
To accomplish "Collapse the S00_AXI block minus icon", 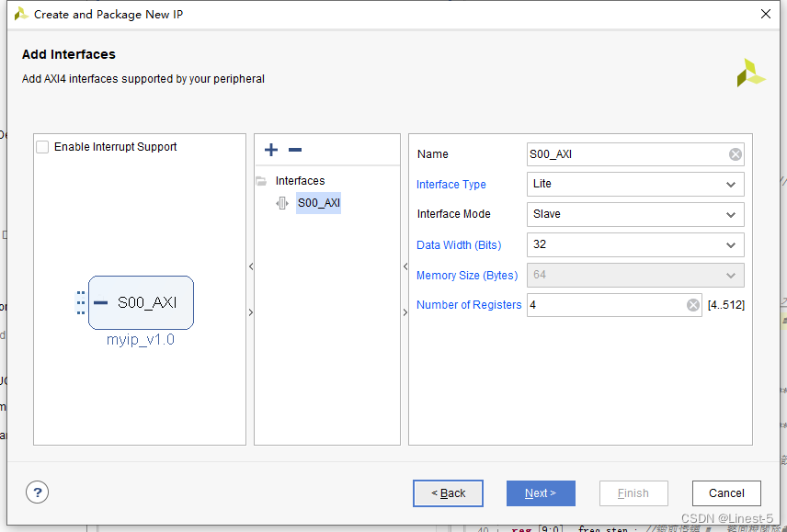I will pyautogui.click(x=101, y=302).
